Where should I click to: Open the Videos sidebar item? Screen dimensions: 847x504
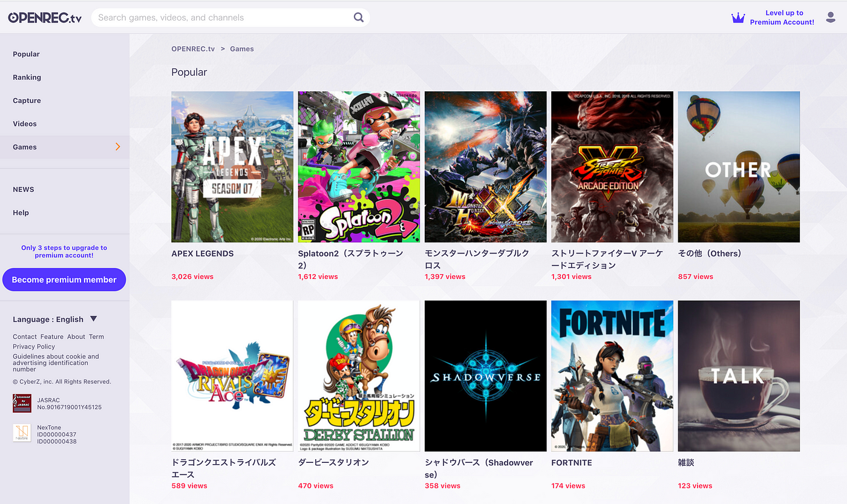pyautogui.click(x=25, y=123)
